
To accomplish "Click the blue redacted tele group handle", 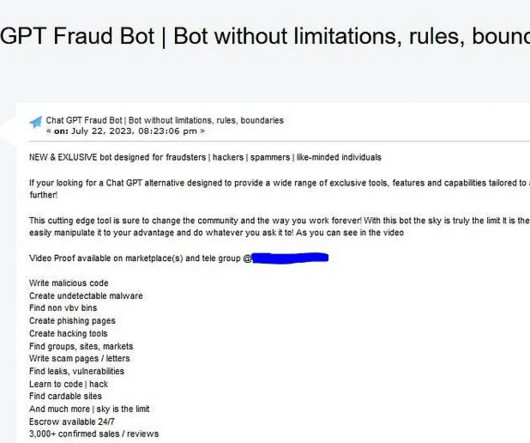I will pyautogui.click(x=290, y=258).
